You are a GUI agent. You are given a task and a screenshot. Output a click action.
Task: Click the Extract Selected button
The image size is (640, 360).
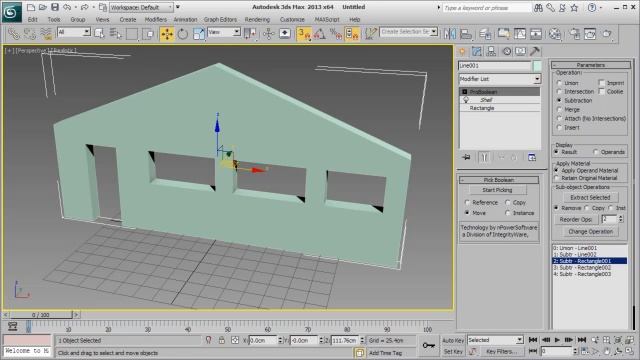tap(590, 197)
